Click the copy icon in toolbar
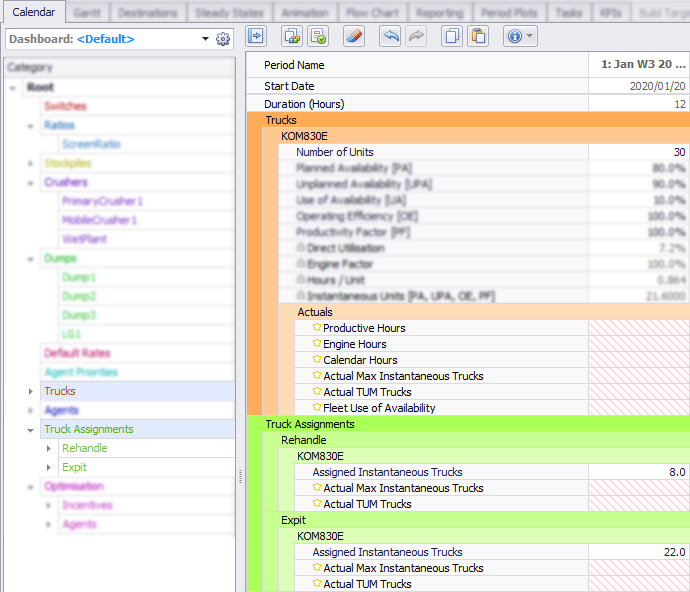 451,36
